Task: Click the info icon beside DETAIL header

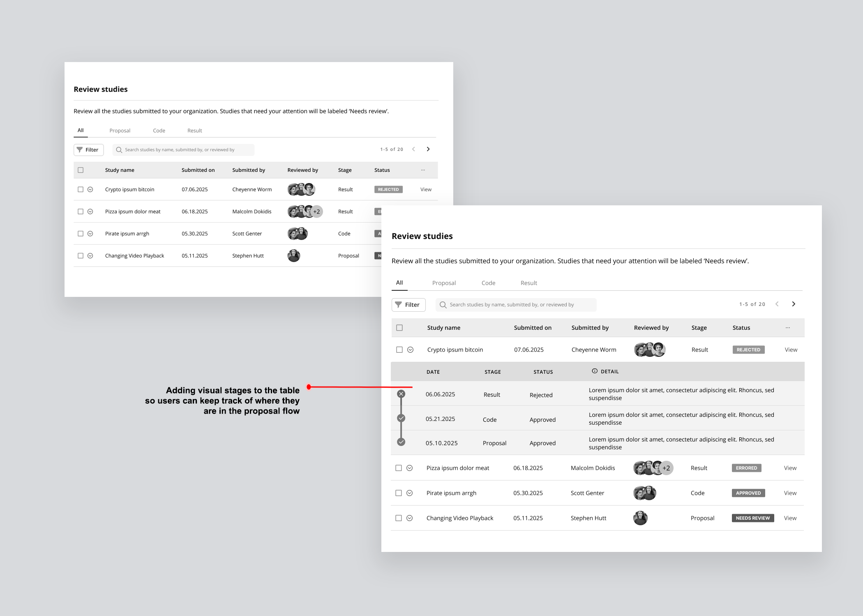Action: (594, 371)
